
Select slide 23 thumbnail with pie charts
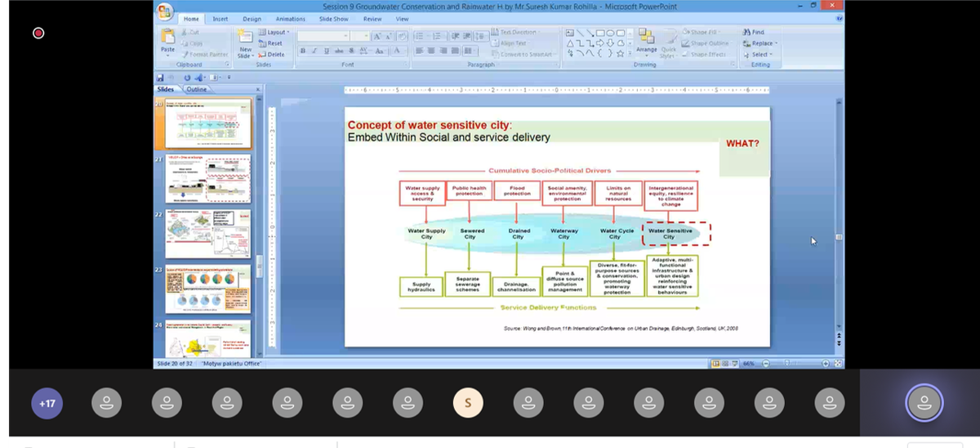click(208, 290)
